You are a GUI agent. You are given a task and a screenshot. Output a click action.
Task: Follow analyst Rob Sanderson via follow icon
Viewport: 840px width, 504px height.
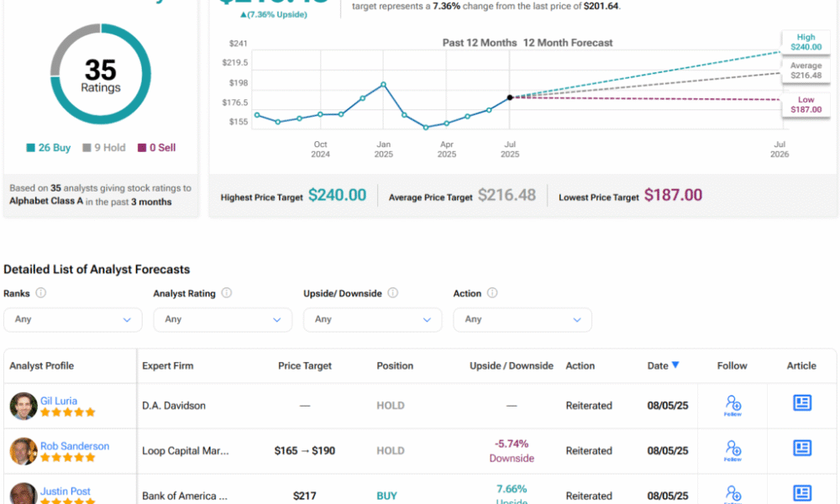click(x=732, y=449)
